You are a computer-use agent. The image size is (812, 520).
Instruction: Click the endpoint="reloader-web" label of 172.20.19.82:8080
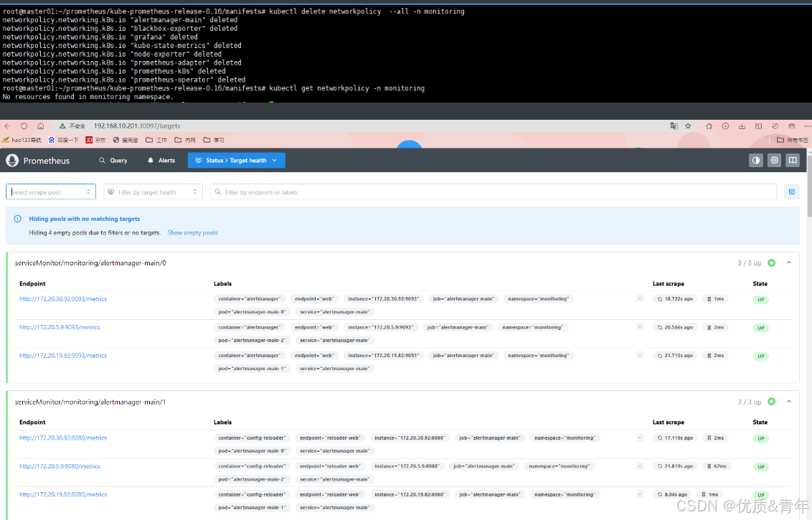330,495
